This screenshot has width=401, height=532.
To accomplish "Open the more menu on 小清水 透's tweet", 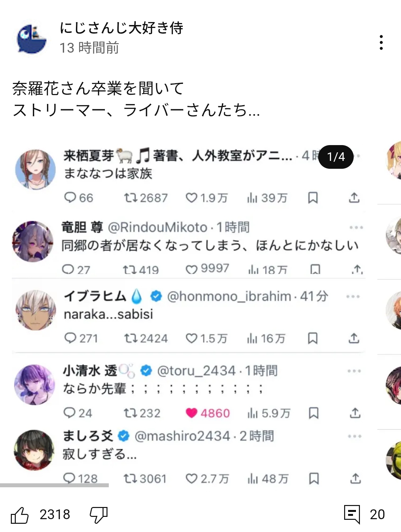I will pos(354,371).
